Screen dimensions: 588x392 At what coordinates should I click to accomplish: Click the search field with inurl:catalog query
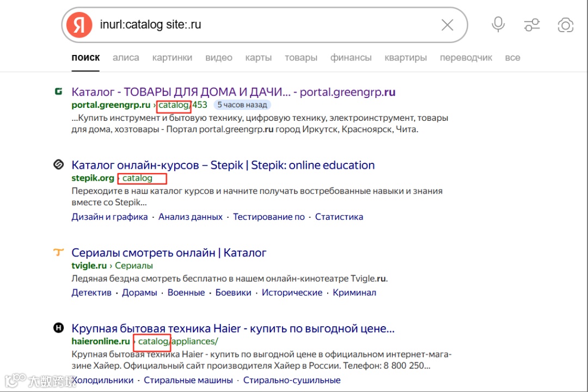tap(265, 24)
